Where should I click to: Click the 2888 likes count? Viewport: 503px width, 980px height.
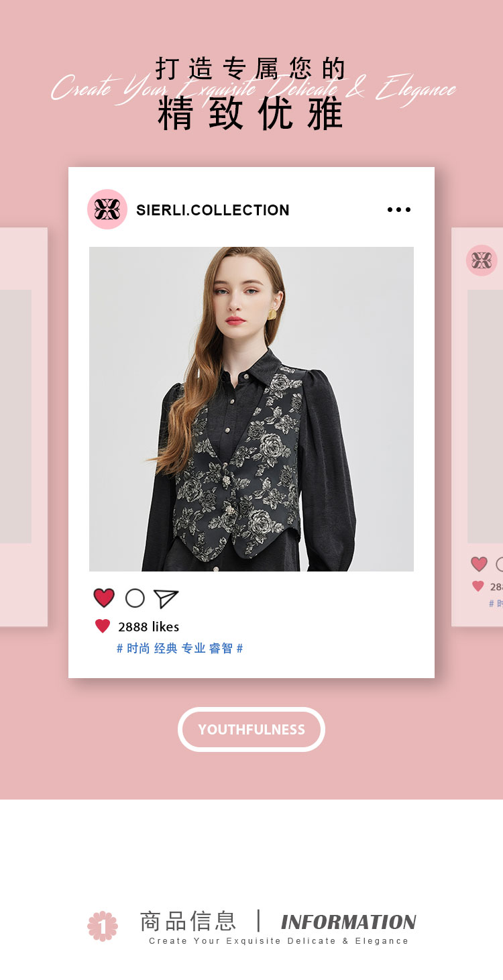[x=149, y=627]
